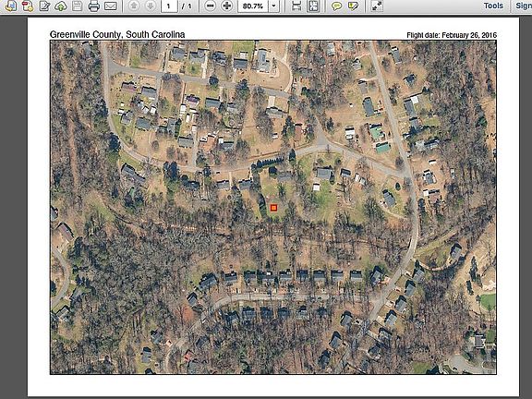
Task: Click the page number field
Action: tap(169, 6)
